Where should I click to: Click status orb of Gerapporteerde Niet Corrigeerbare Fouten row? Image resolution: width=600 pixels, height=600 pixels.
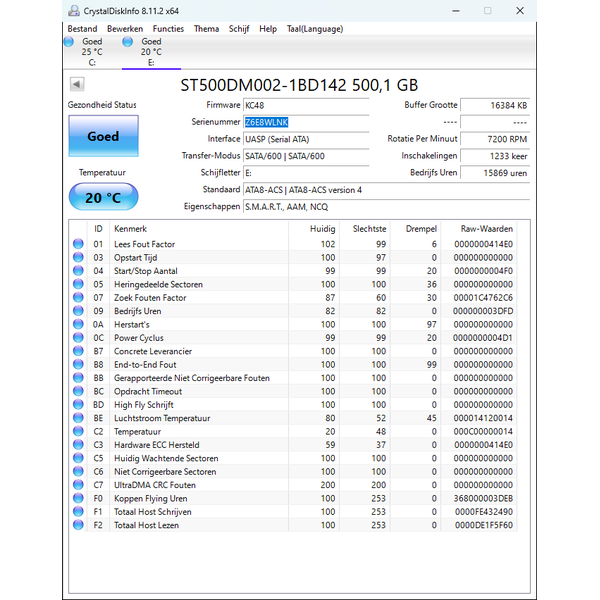pos(78,378)
